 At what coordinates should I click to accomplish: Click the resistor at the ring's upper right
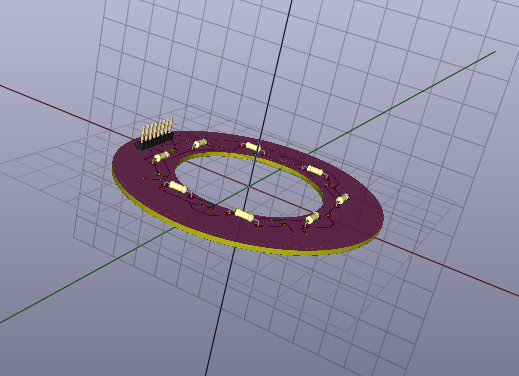(x=315, y=170)
